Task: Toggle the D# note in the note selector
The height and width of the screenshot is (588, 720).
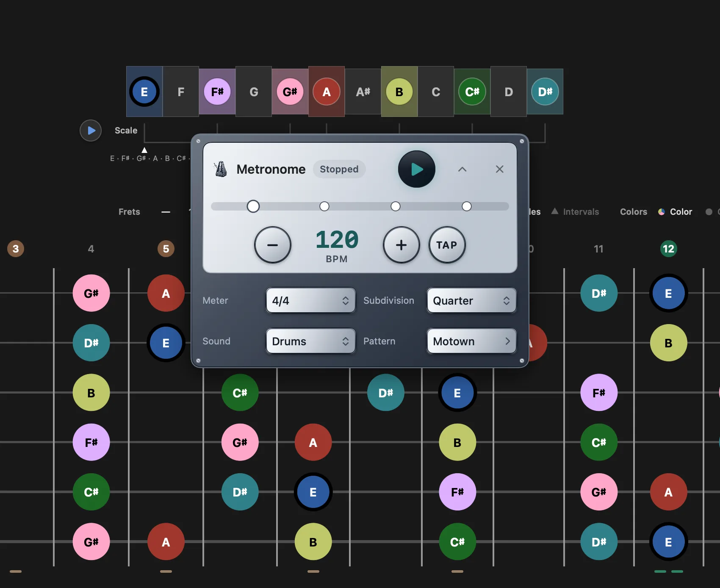Action: click(545, 92)
